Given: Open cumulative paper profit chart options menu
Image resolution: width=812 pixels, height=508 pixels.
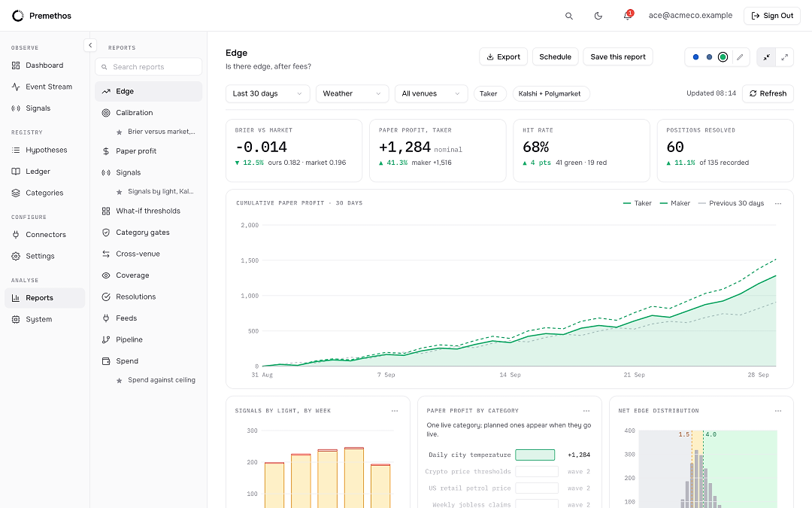Looking at the screenshot, I should click(778, 203).
